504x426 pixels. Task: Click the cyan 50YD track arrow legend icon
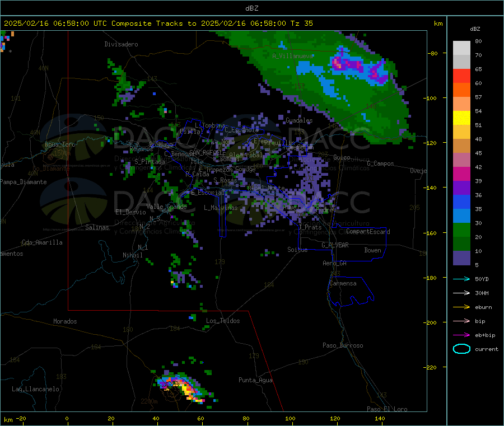tap(461, 279)
